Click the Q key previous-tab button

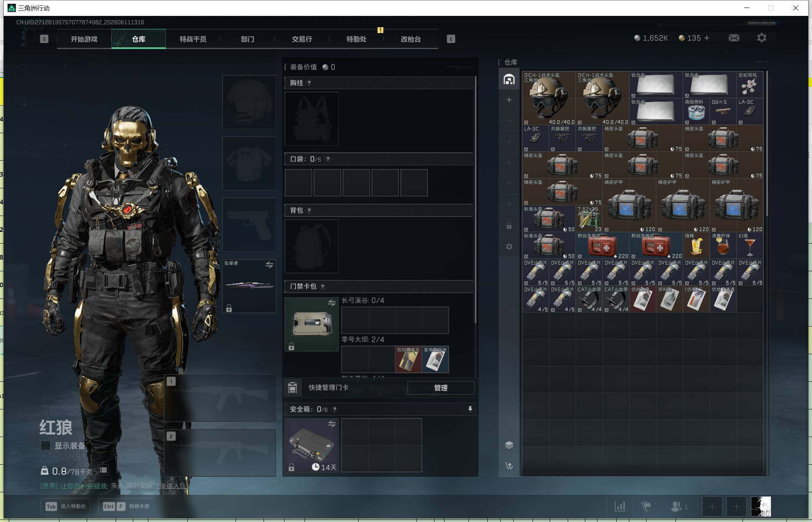(x=44, y=39)
